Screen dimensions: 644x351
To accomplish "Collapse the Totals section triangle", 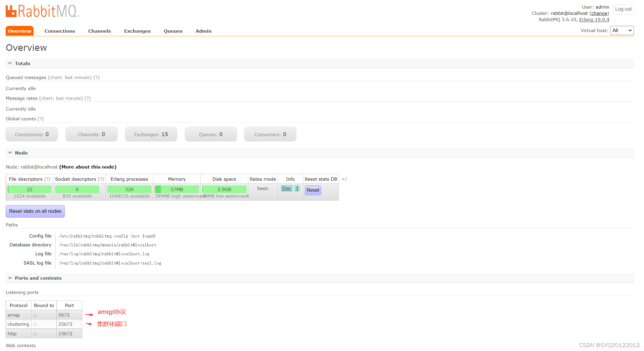I will (10, 64).
